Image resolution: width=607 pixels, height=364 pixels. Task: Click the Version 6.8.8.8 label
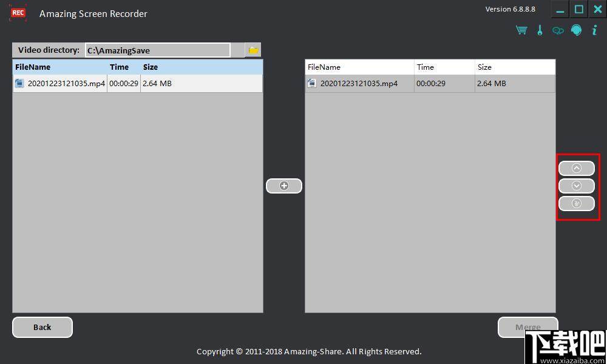click(x=510, y=9)
